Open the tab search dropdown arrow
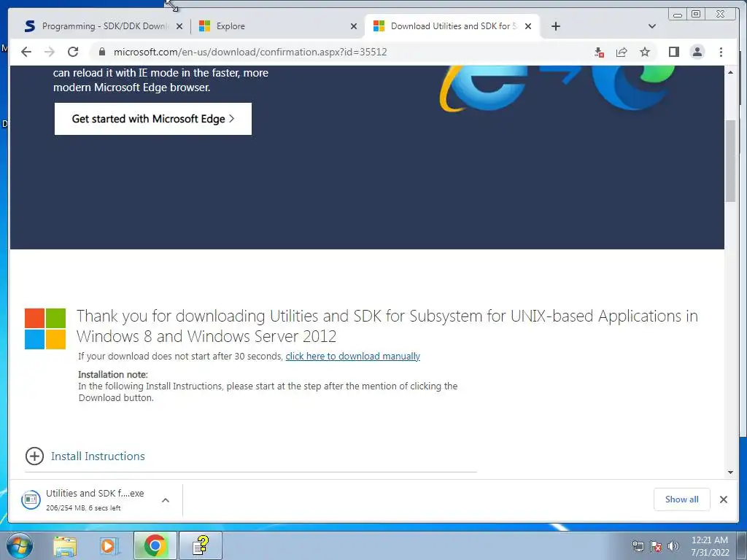Viewport: 747px width, 560px height. pyautogui.click(x=651, y=26)
